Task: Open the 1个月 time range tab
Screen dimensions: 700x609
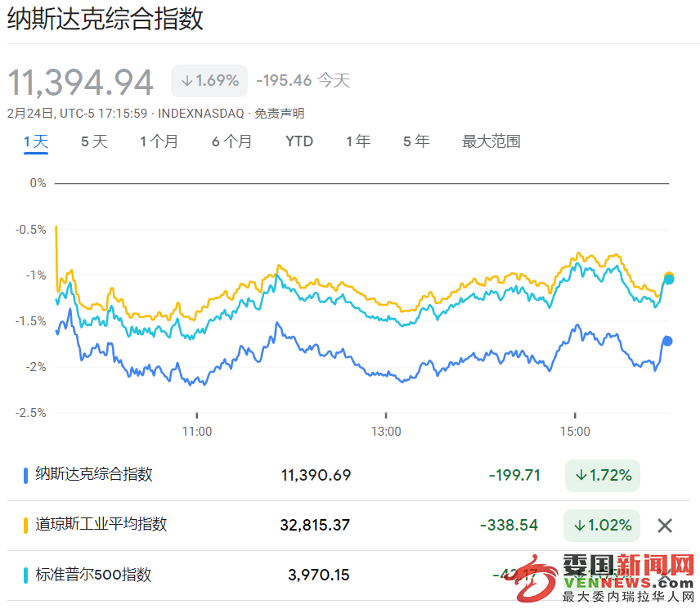Action: [x=159, y=142]
